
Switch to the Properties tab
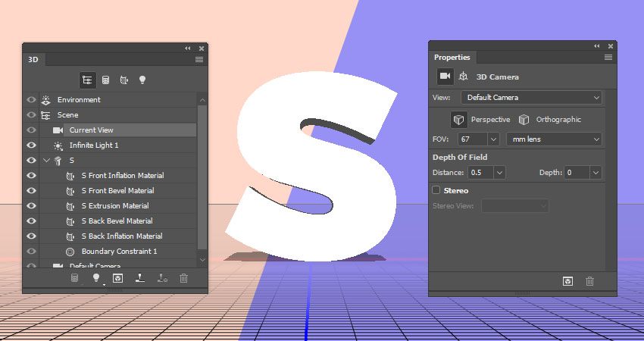point(452,57)
